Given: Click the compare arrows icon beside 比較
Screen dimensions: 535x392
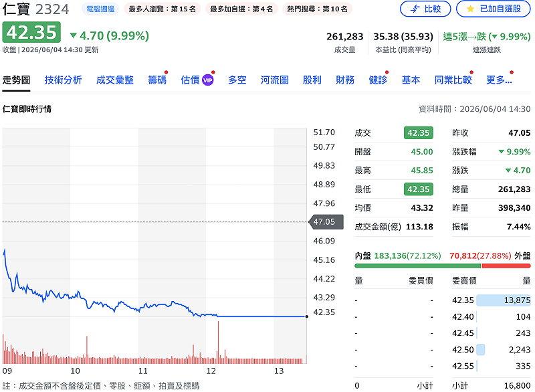Looking at the screenshot, I should (x=415, y=9).
